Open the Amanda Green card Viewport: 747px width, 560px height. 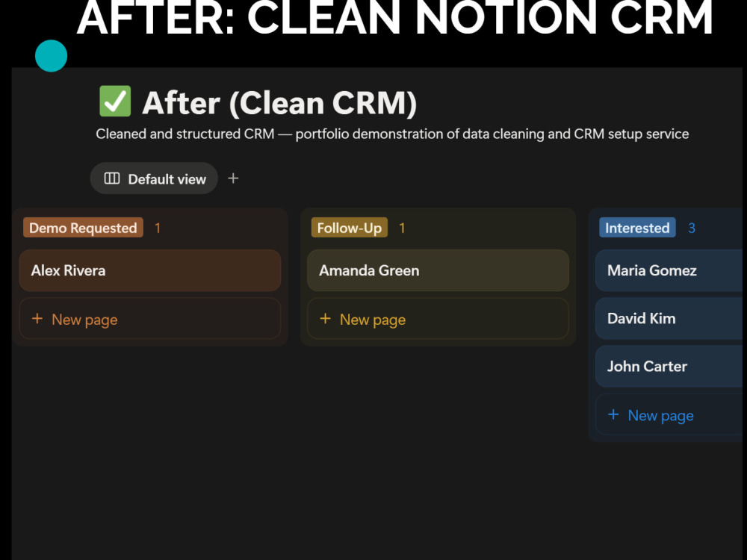pyautogui.click(x=438, y=270)
